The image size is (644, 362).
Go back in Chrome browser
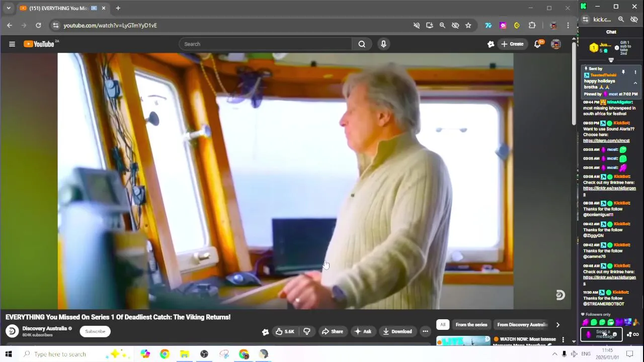(10, 25)
